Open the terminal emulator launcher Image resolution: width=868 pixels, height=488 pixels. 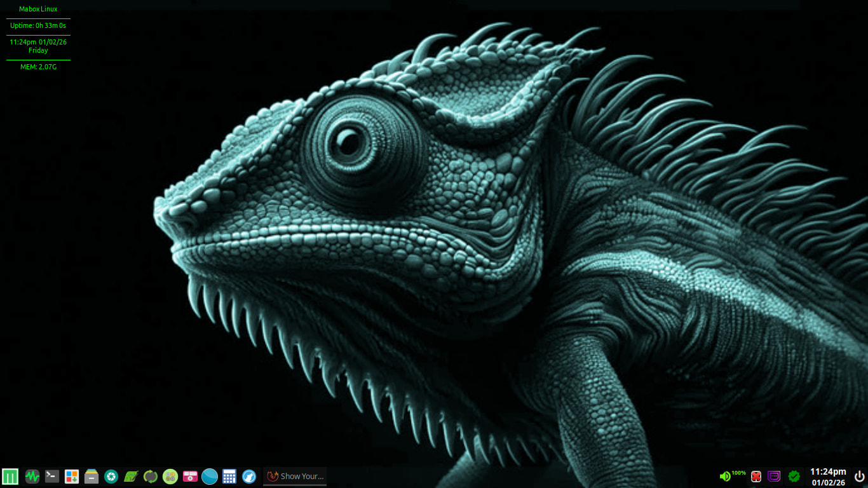[52, 476]
